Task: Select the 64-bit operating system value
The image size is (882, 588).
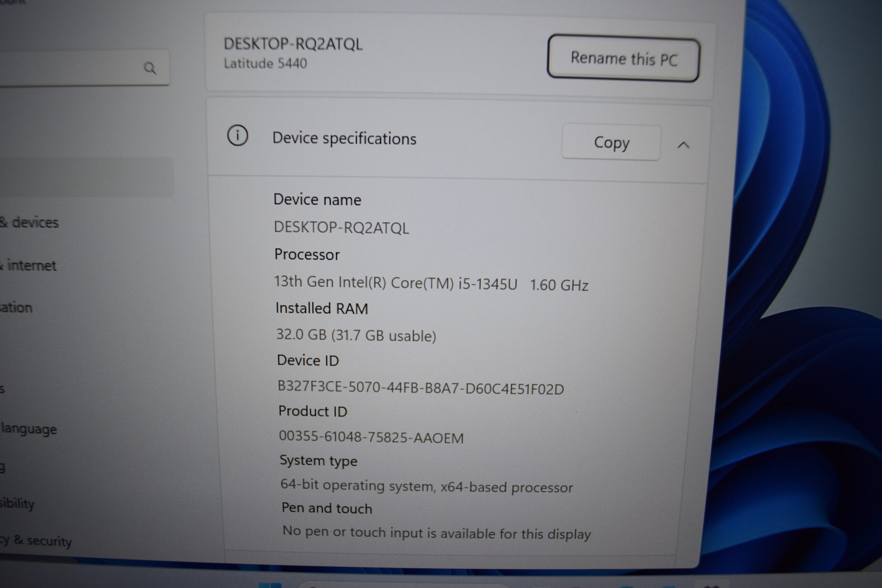Action: point(427,486)
